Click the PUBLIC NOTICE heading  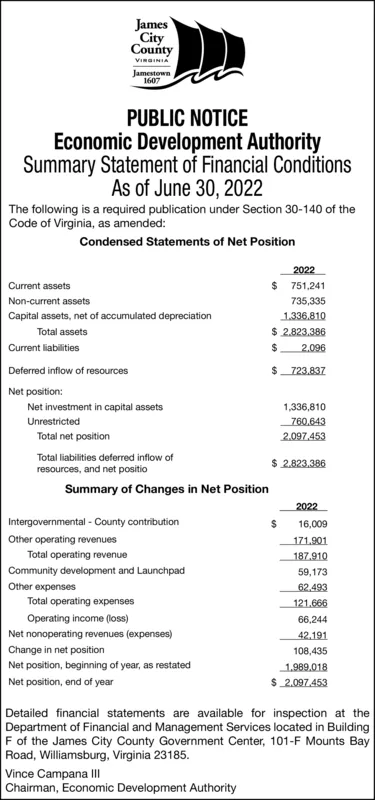(187, 118)
